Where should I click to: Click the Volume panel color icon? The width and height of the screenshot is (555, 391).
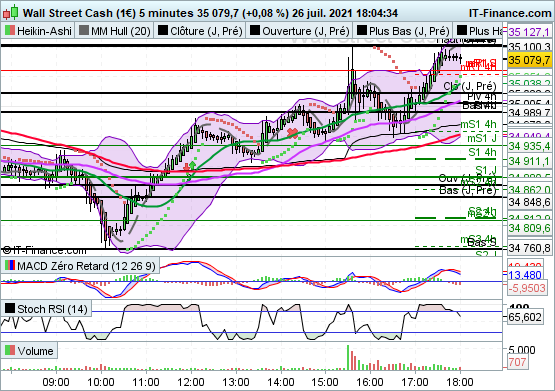pos(10,350)
